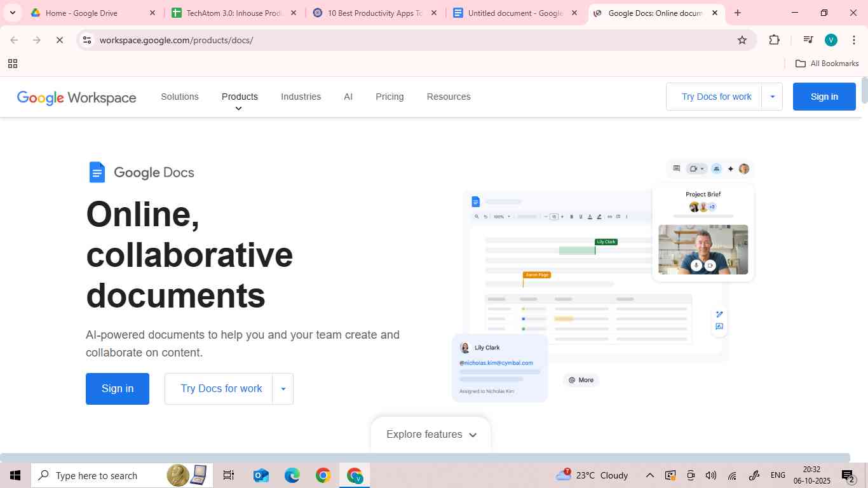Click the Google Docs blue document logo

[x=97, y=172]
